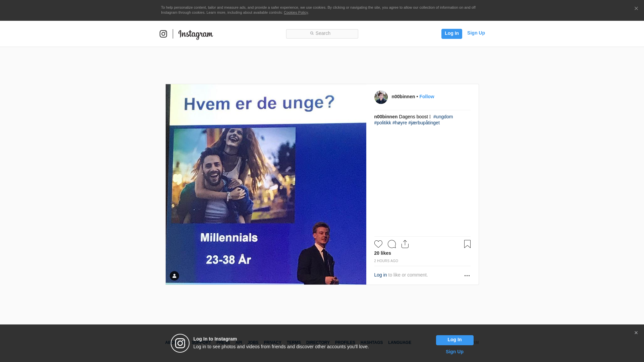Open the n00binnen username in post header

pyautogui.click(x=403, y=97)
